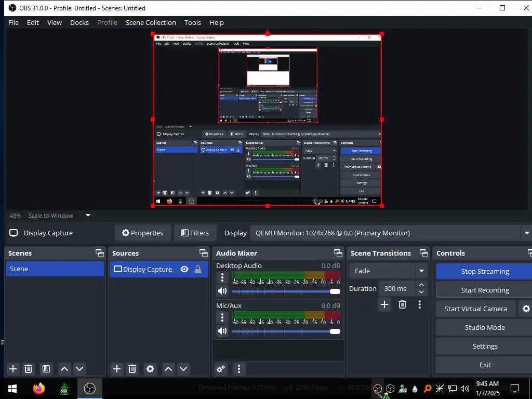Click Exit in Controls panel

(485, 365)
